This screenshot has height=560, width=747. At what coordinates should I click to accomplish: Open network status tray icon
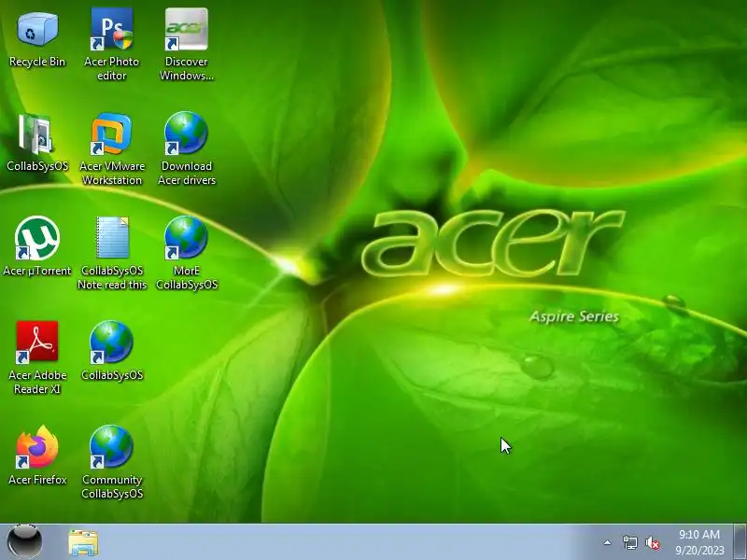(629, 542)
